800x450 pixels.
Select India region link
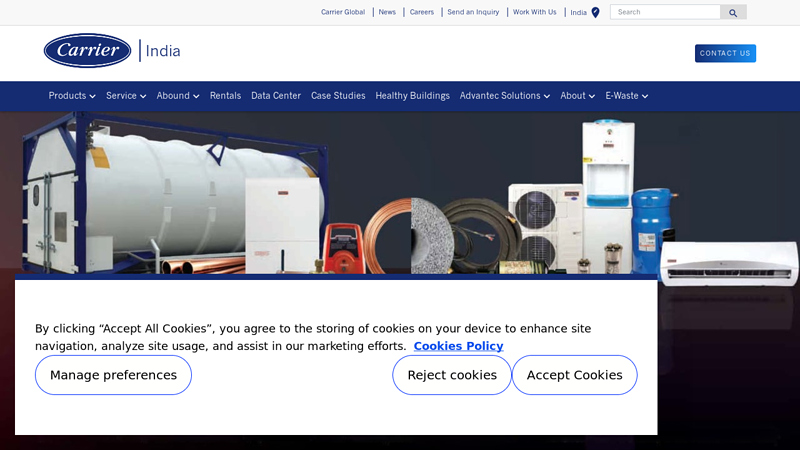coord(579,12)
